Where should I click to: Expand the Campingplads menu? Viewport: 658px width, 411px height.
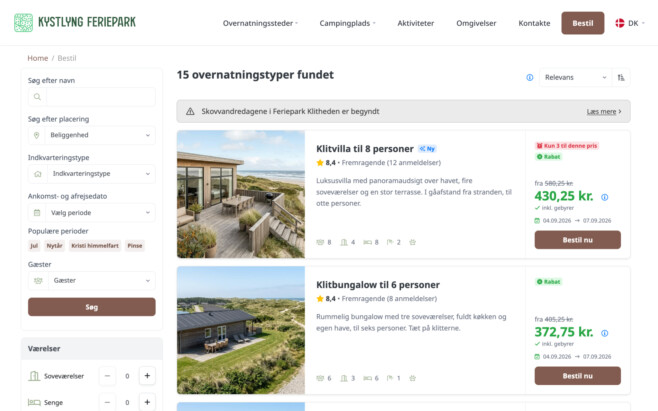[347, 23]
